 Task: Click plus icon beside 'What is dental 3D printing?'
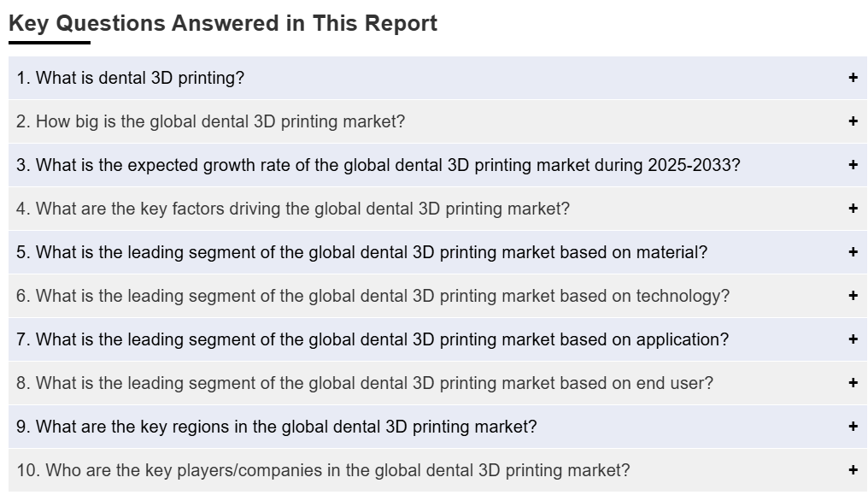click(x=853, y=78)
